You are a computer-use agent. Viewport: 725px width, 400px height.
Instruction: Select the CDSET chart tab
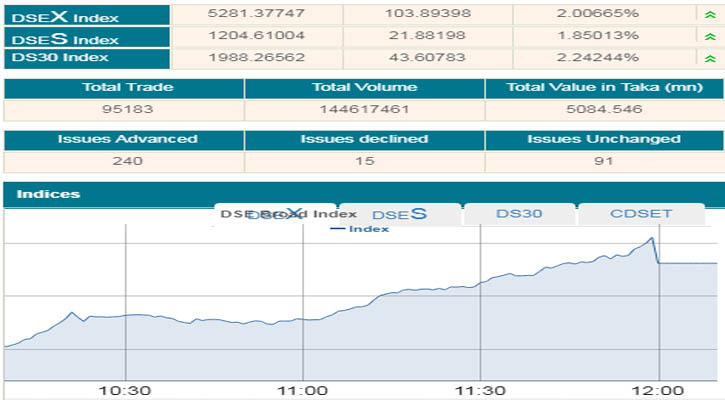640,214
